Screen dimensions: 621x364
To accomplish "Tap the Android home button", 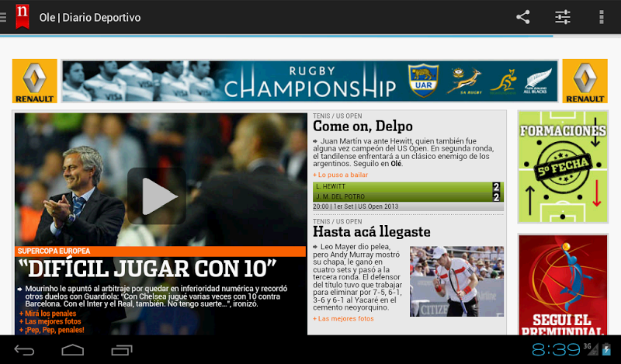I will pyautogui.click(x=72, y=350).
